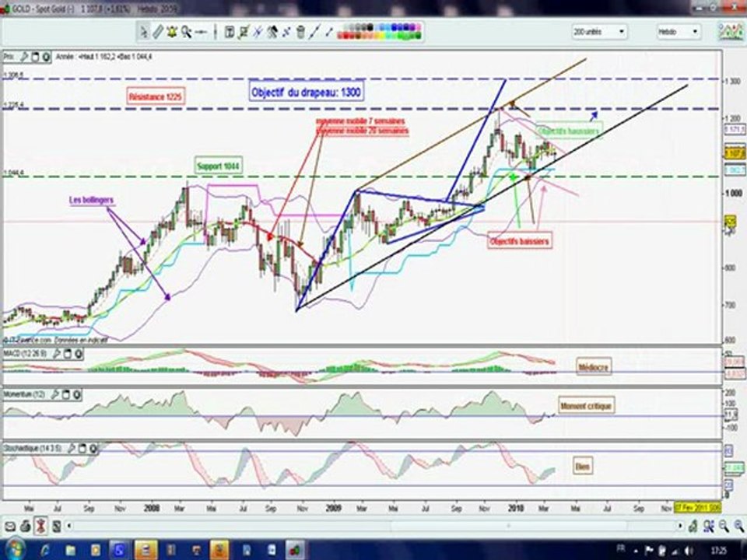The width and height of the screenshot is (747, 560).
Task: Click the trash bin delete tool
Action: tap(300, 32)
